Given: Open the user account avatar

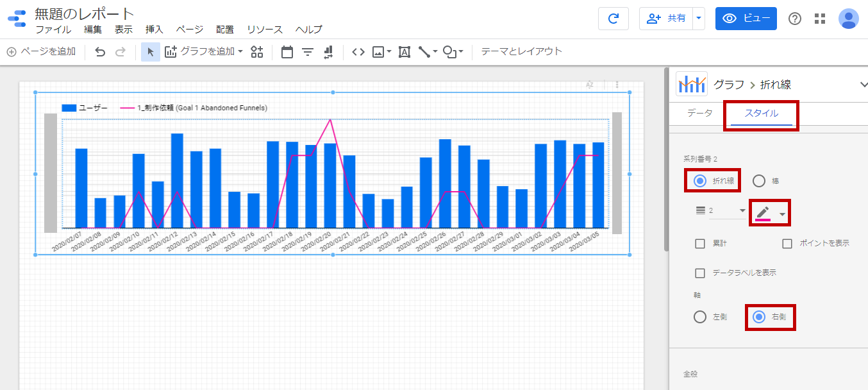Looking at the screenshot, I should 849,19.
